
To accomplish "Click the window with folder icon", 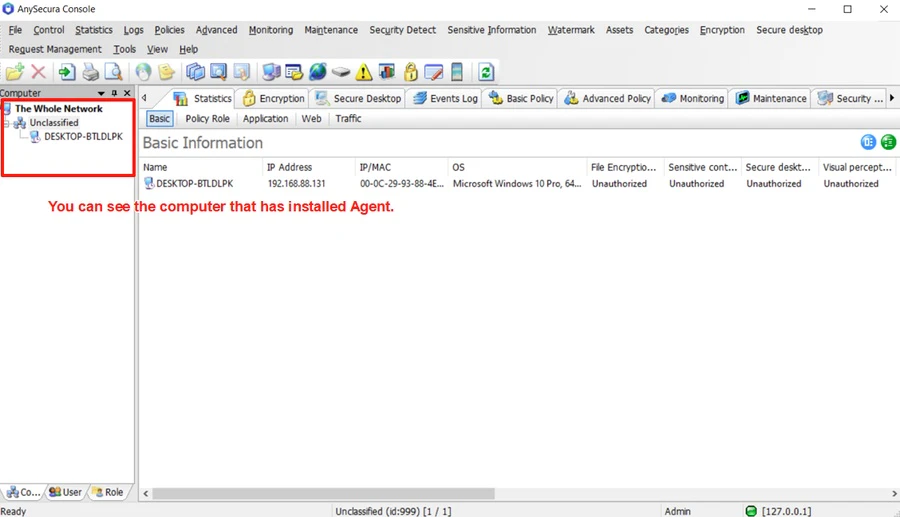I will point(294,72).
